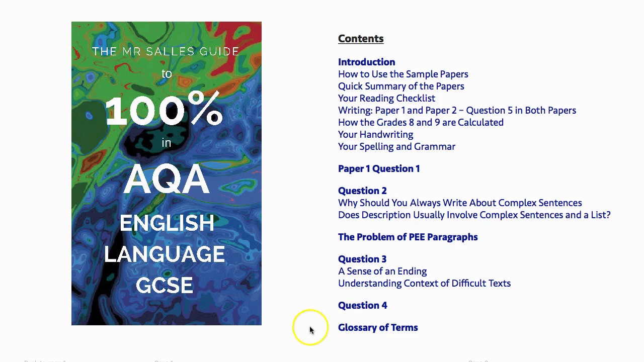The image size is (644, 362).
Task: Select 'Understanding Context of Difficult Texts'
Action: pyautogui.click(x=424, y=283)
